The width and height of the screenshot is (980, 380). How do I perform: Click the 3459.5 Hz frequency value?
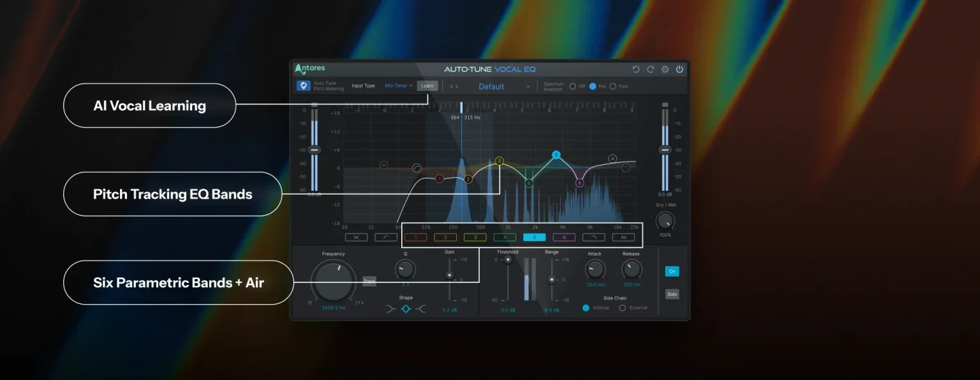tap(334, 308)
